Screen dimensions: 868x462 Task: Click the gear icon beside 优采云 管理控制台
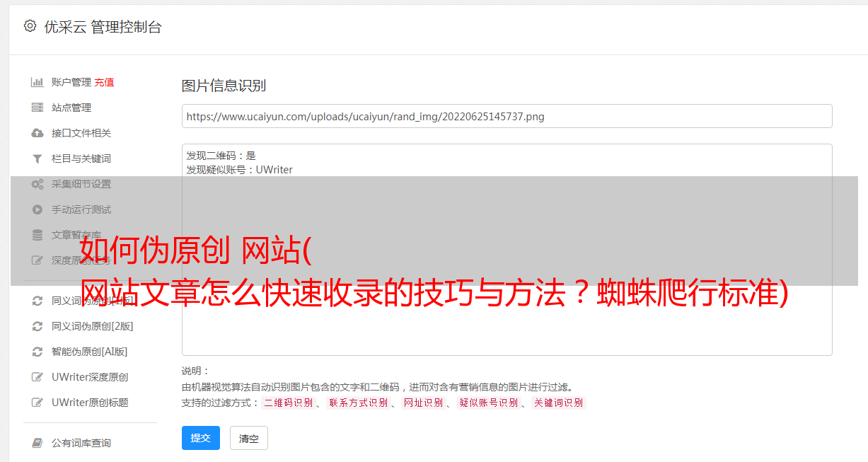point(30,26)
